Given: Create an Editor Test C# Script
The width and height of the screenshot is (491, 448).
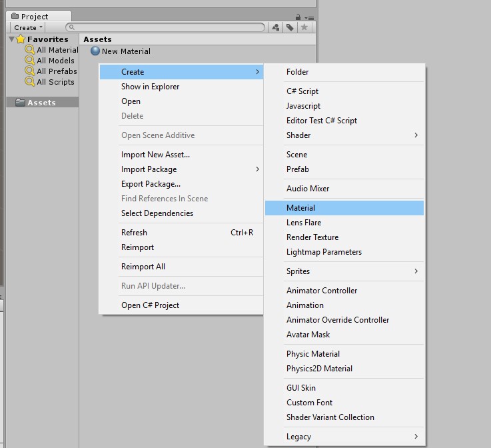Looking at the screenshot, I should click(x=344, y=121).
